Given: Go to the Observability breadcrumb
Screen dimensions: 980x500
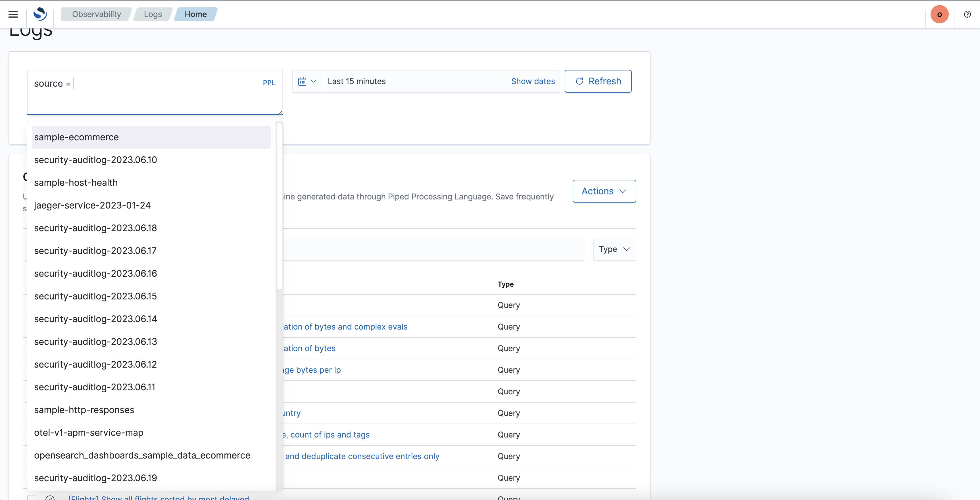Looking at the screenshot, I should coord(96,14).
